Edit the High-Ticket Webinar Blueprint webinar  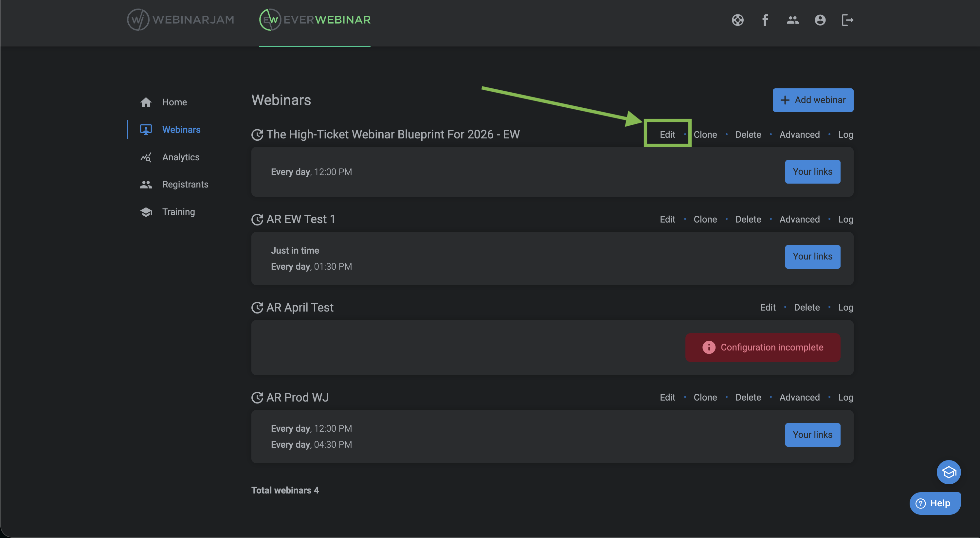click(x=667, y=135)
